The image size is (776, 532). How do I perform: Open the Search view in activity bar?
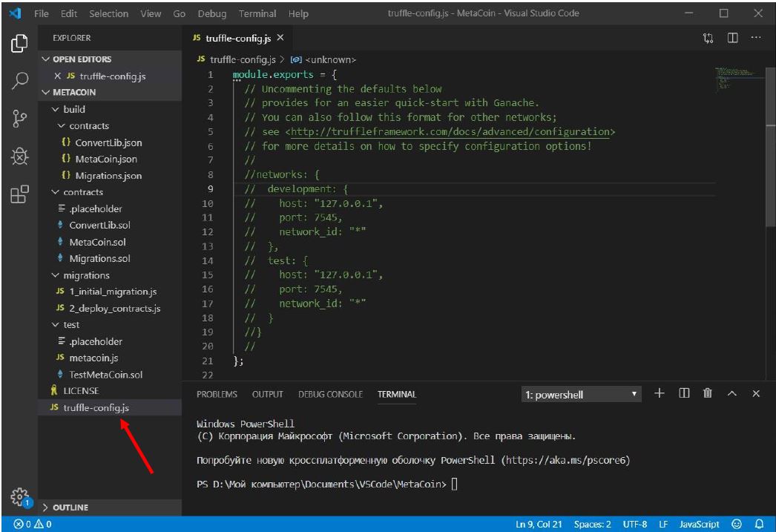pyautogui.click(x=19, y=80)
